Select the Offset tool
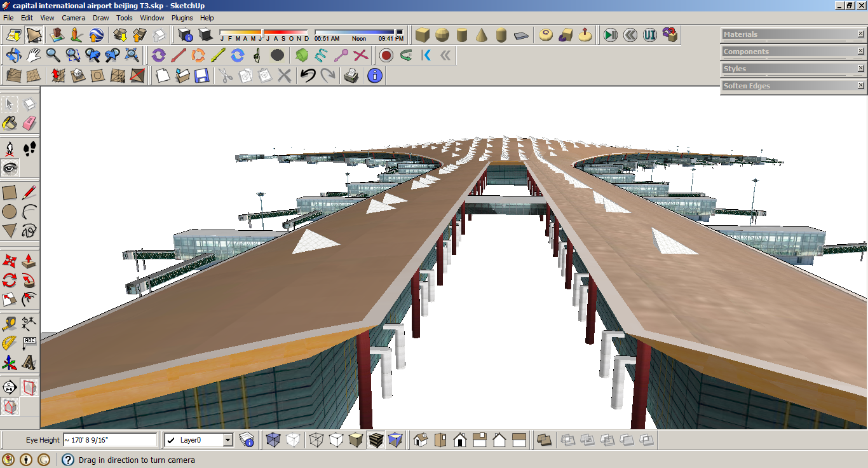 (29, 299)
